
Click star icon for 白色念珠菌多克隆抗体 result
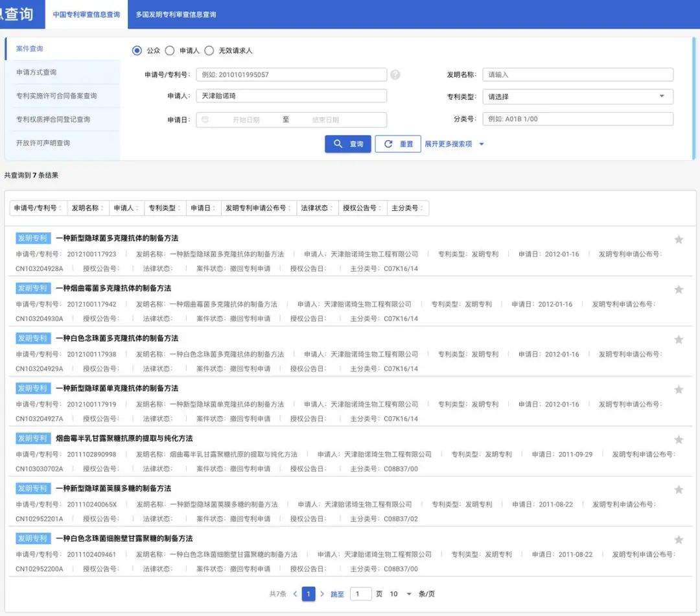pyautogui.click(x=679, y=339)
